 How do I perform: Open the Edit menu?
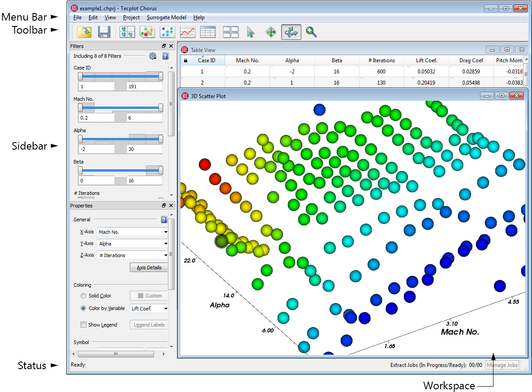93,17
